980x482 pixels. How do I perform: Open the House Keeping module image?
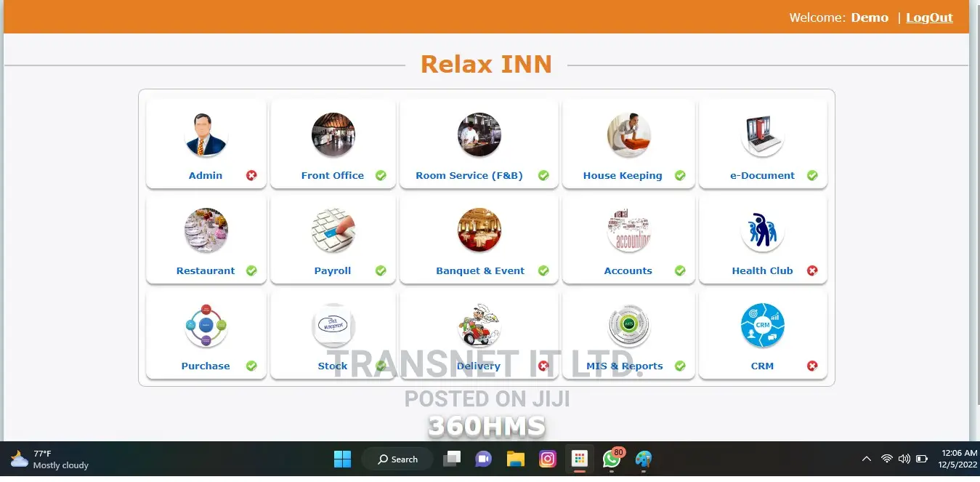pyautogui.click(x=628, y=134)
